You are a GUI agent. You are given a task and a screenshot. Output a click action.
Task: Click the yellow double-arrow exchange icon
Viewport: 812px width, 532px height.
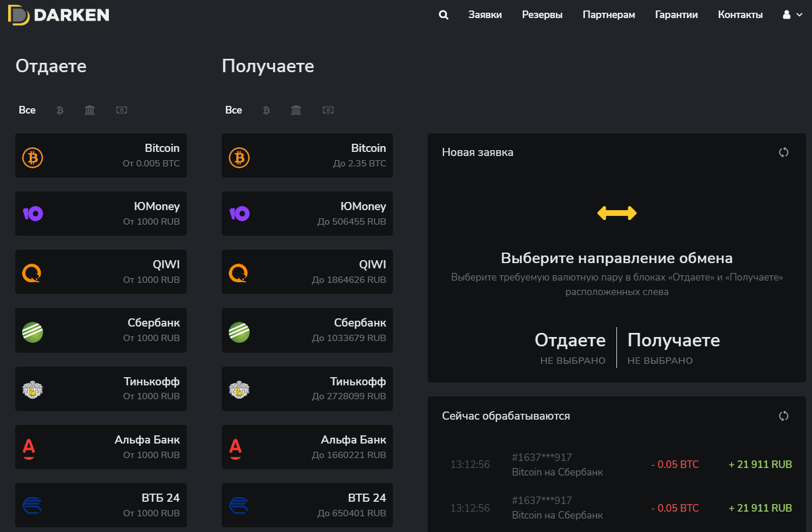coord(617,213)
